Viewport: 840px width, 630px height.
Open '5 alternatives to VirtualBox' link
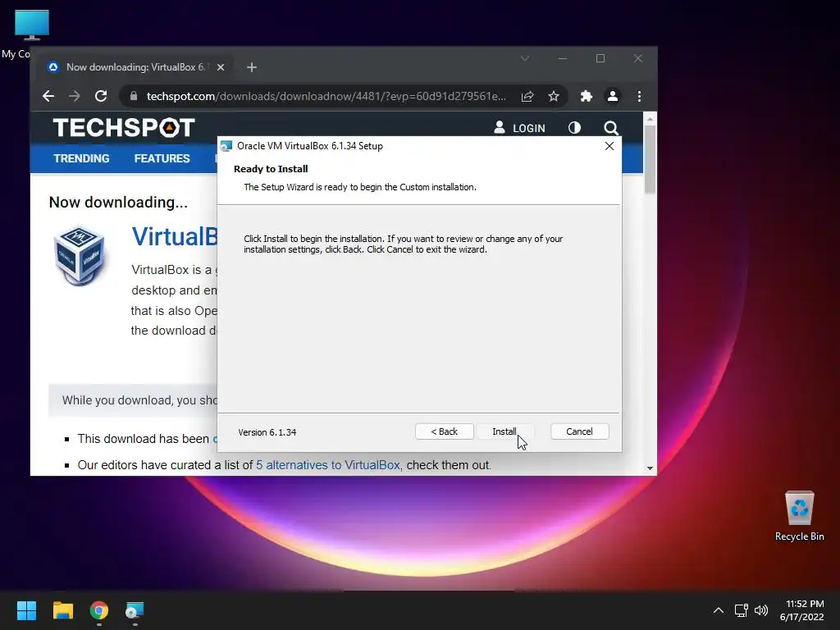point(328,465)
